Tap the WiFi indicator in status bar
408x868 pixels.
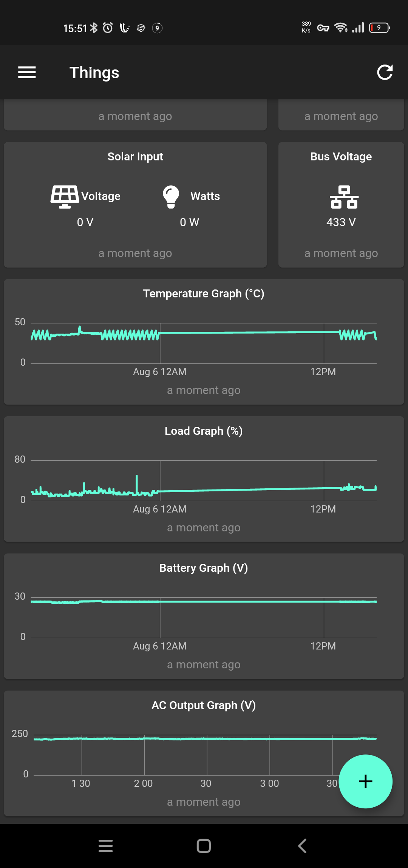click(x=340, y=28)
